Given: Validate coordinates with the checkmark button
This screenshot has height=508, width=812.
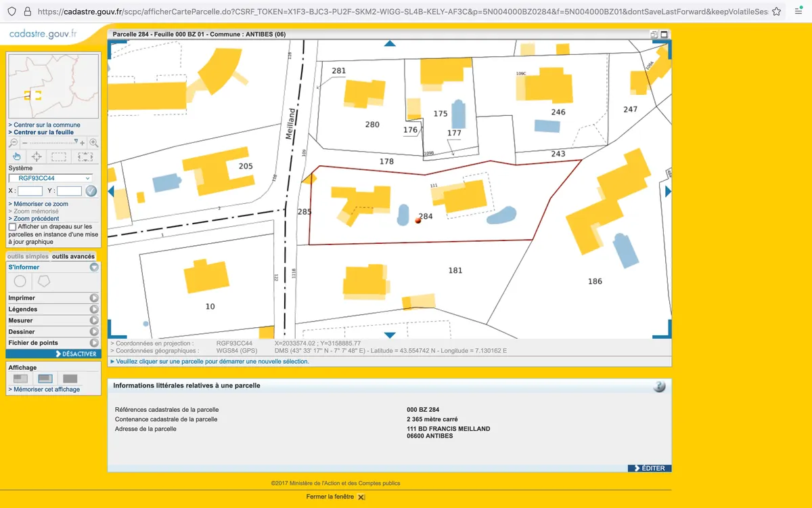Looking at the screenshot, I should click(91, 191).
